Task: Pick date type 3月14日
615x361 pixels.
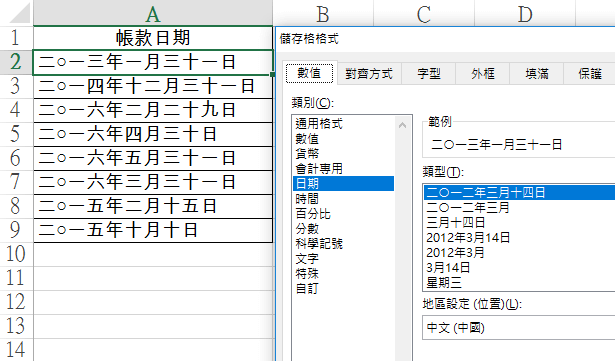Action: [519, 268]
